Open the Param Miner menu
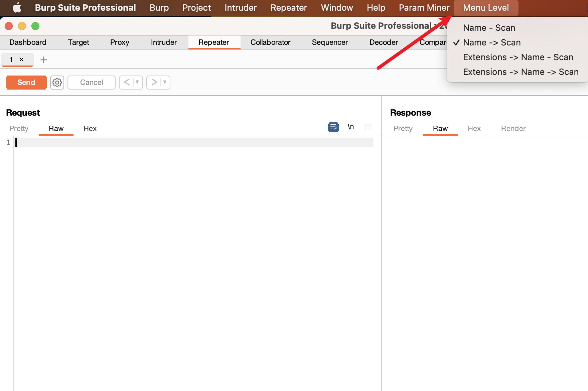 [424, 8]
